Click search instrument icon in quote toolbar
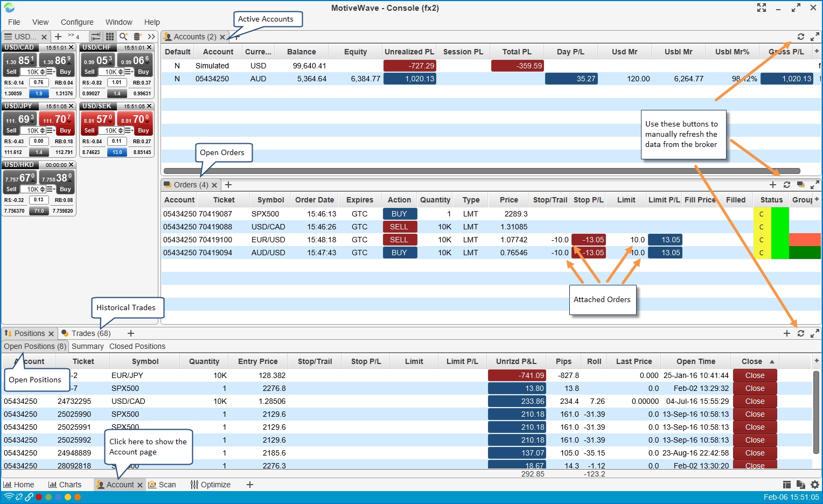 click(x=124, y=37)
